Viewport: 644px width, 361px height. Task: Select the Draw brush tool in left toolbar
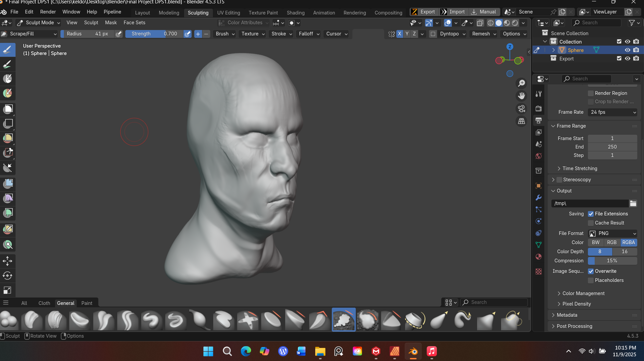(8, 50)
